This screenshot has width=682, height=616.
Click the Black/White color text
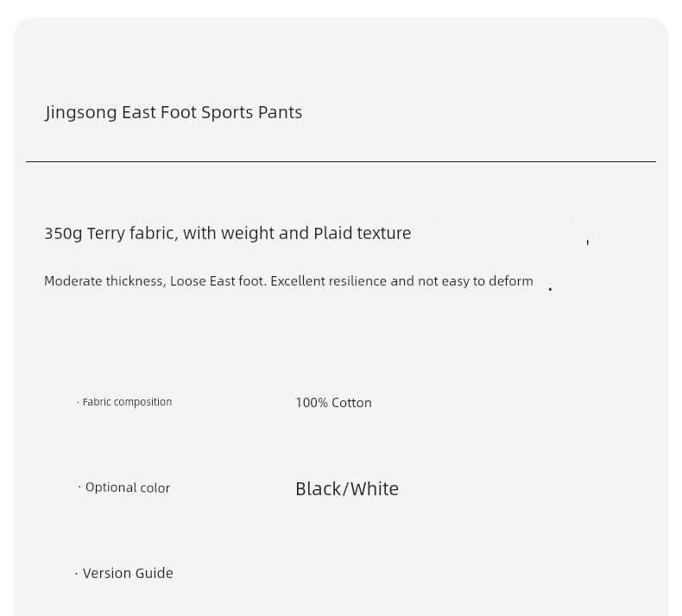[x=347, y=489]
